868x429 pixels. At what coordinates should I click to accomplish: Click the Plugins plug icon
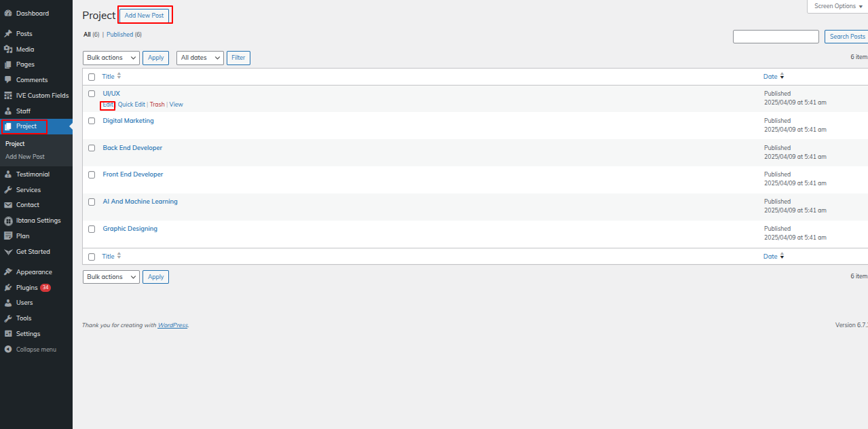(8, 288)
